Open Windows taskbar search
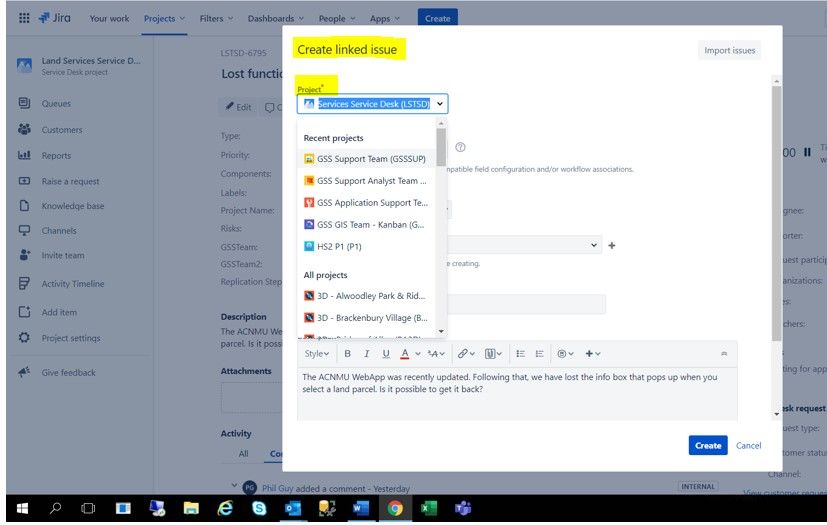The image size is (827, 525). [55, 508]
